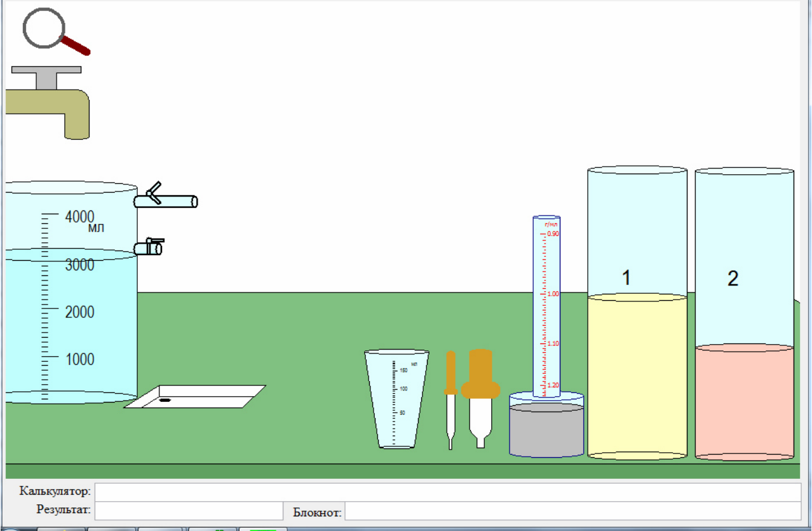The height and width of the screenshot is (531, 812).
Task: Click the 2000 mark on the tank scale
Action: pos(79,312)
